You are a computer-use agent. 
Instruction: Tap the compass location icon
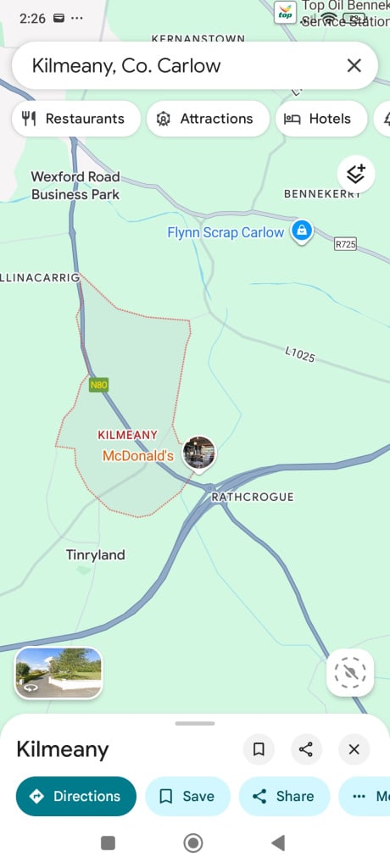pyautogui.click(x=350, y=672)
